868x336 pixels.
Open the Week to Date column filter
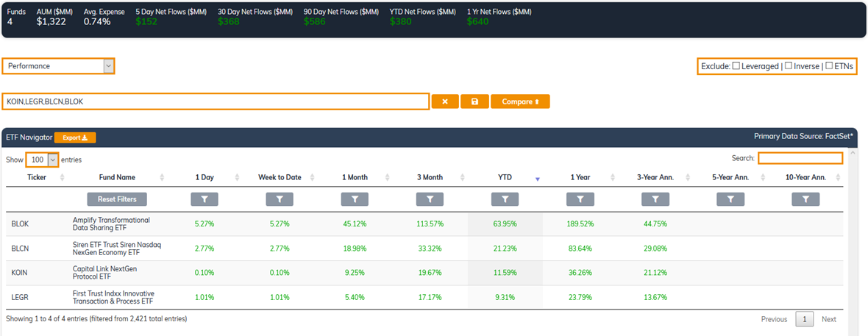[x=280, y=199]
